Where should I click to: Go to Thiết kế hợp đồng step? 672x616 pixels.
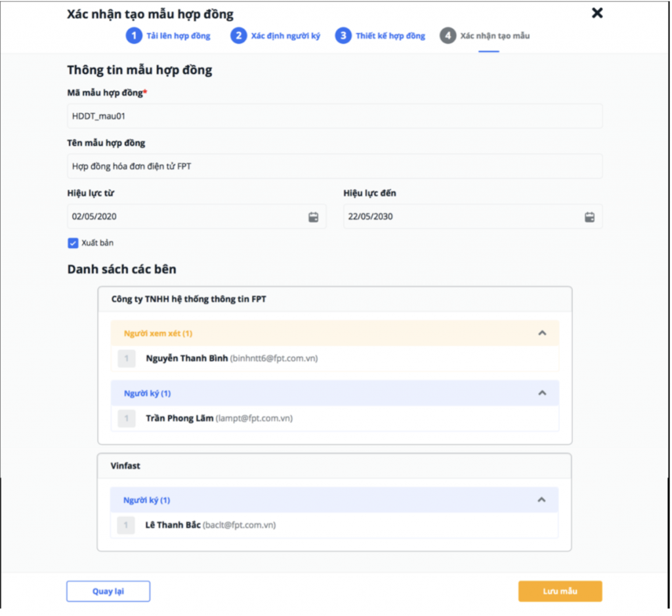coord(390,36)
